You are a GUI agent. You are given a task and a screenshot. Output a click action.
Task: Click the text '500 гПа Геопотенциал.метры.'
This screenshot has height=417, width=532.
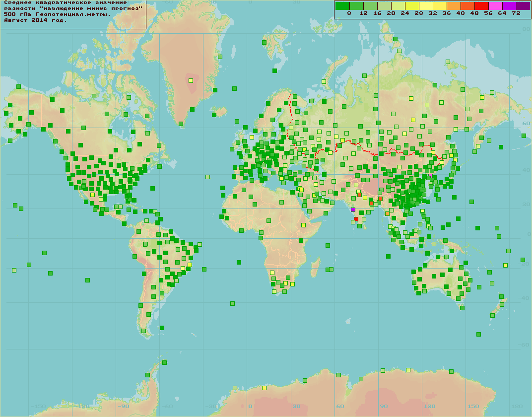58,14
